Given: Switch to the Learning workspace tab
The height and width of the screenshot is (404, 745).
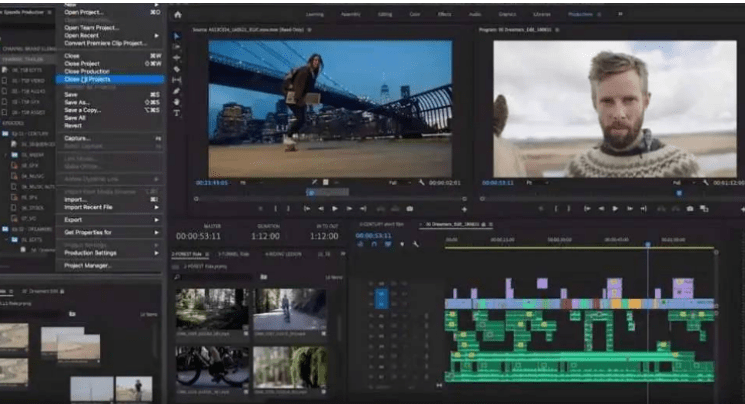Looking at the screenshot, I should [315, 14].
